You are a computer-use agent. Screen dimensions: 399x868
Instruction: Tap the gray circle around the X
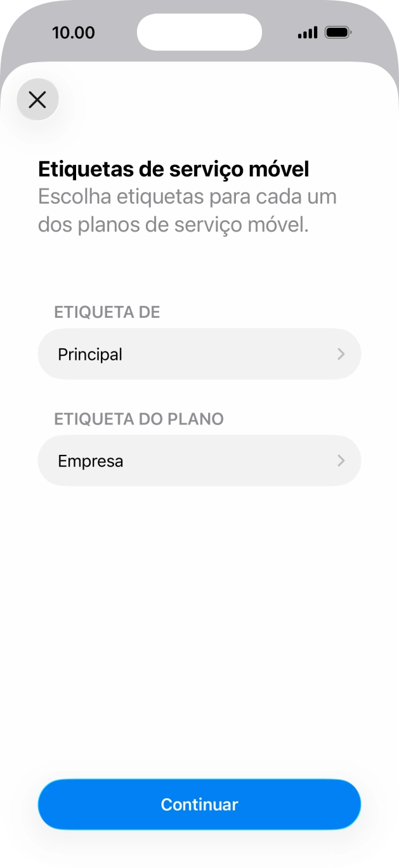click(x=37, y=100)
